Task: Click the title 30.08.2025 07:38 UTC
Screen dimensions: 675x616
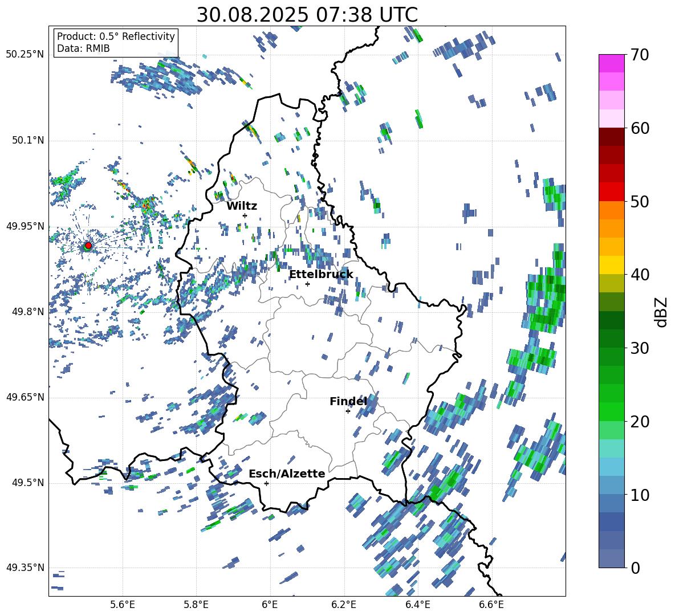Action: point(307,15)
